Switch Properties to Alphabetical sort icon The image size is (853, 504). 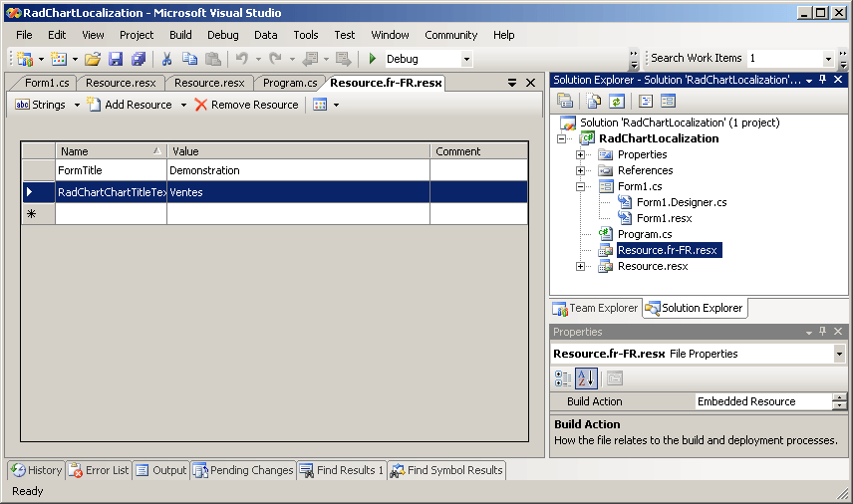click(586, 378)
